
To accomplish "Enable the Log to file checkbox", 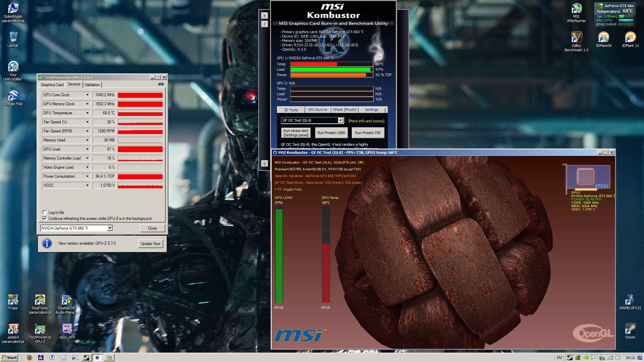I will click(x=45, y=212).
